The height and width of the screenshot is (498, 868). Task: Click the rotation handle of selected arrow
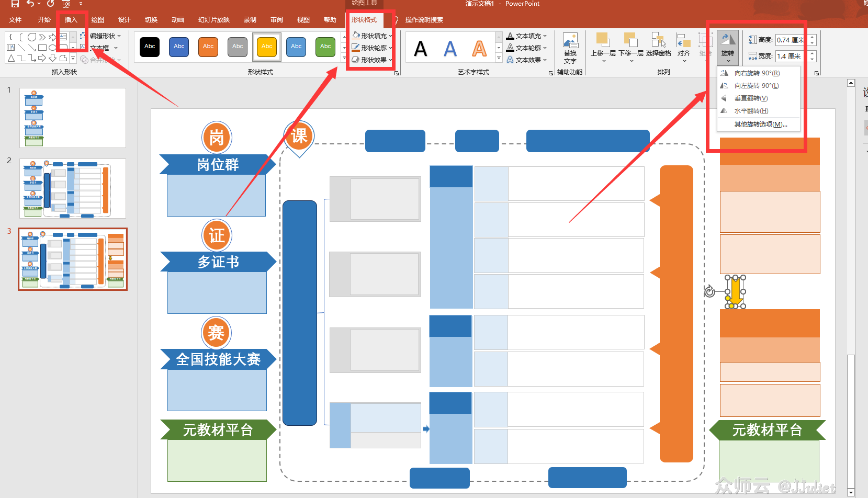(x=709, y=291)
